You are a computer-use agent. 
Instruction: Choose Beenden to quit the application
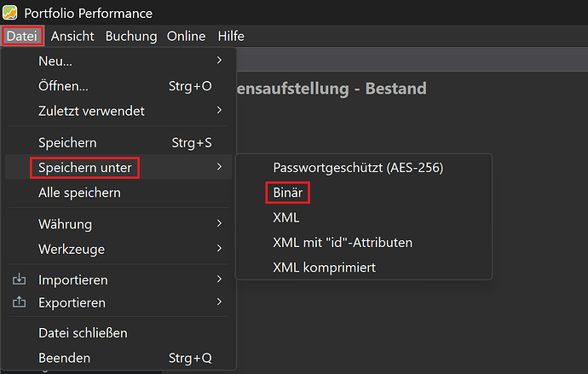click(64, 358)
